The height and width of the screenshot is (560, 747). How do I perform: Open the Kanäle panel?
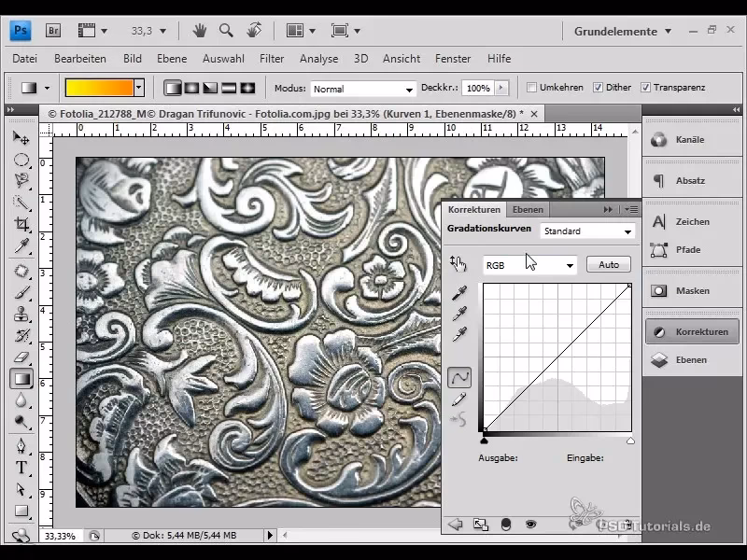(x=692, y=140)
